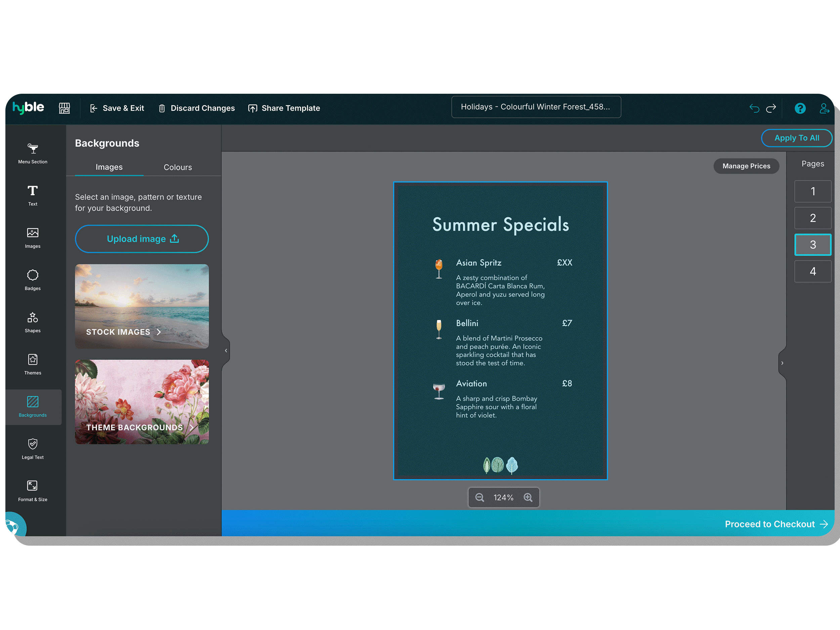Open the Badges panel
840x630 pixels.
click(33, 280)
